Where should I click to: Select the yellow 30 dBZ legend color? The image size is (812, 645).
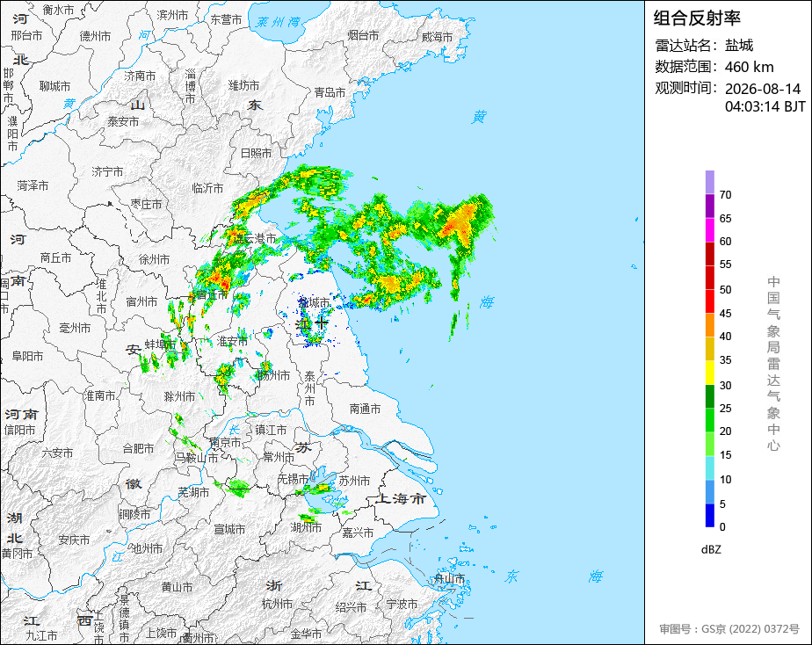tap(709, 373)
